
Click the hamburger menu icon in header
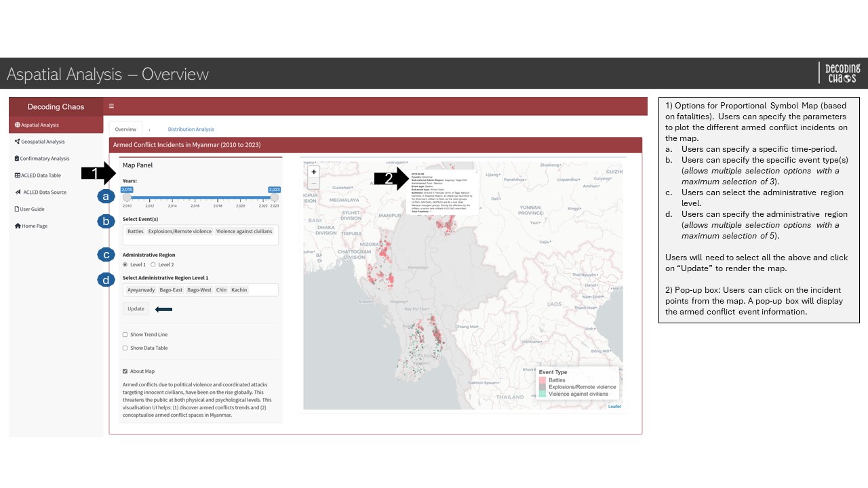pos(111,106)
